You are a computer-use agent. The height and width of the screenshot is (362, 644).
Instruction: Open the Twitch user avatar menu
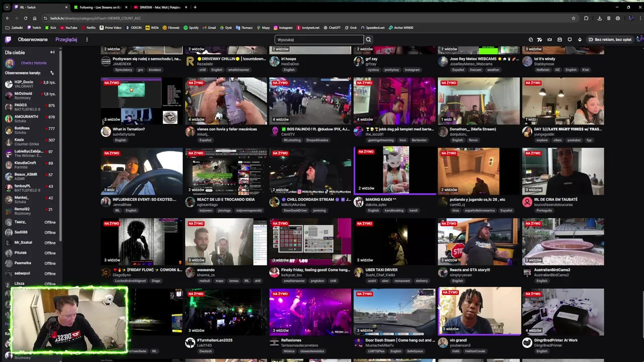coord(639,39)
